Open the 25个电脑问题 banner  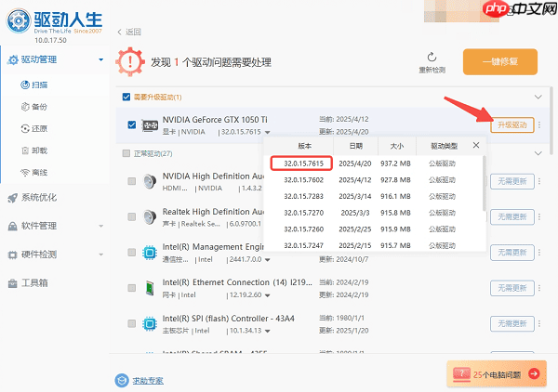click(497, 373)
